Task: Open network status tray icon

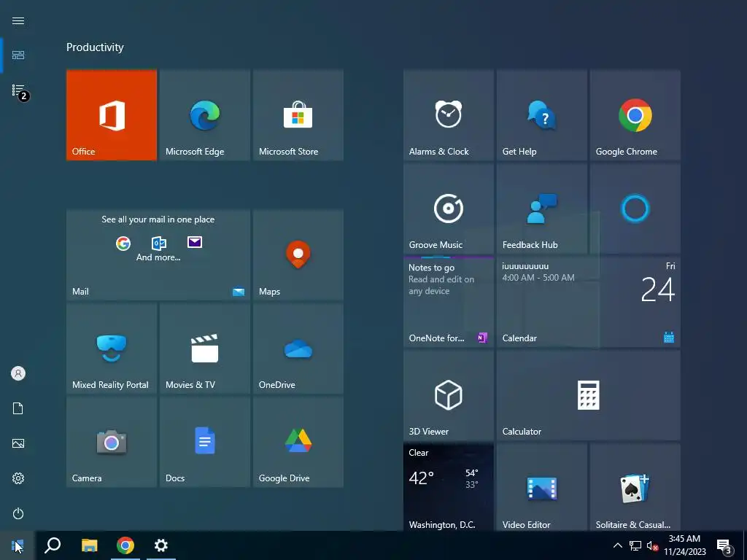Action: pyautogui.click(x=635, y=545)
